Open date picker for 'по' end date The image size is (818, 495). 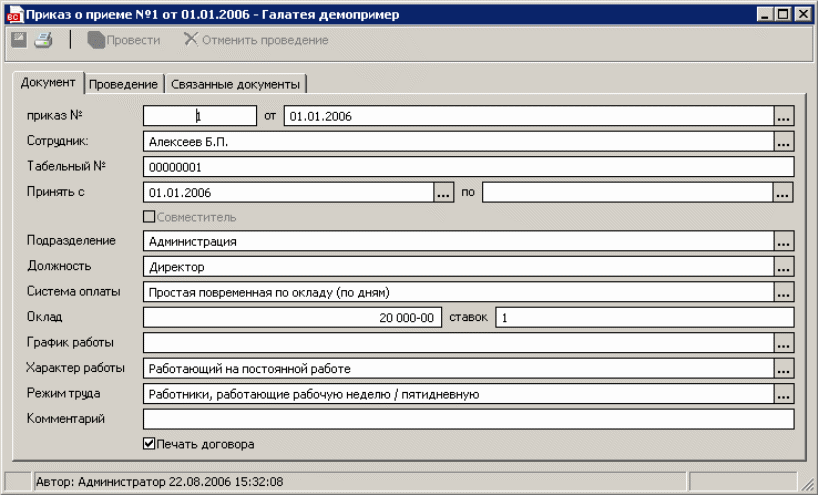783,192
